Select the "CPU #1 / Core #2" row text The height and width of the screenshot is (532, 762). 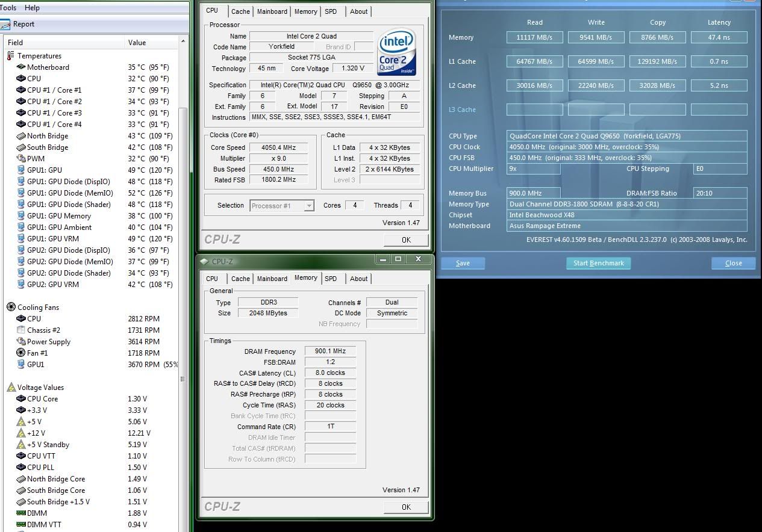[54, 102]
